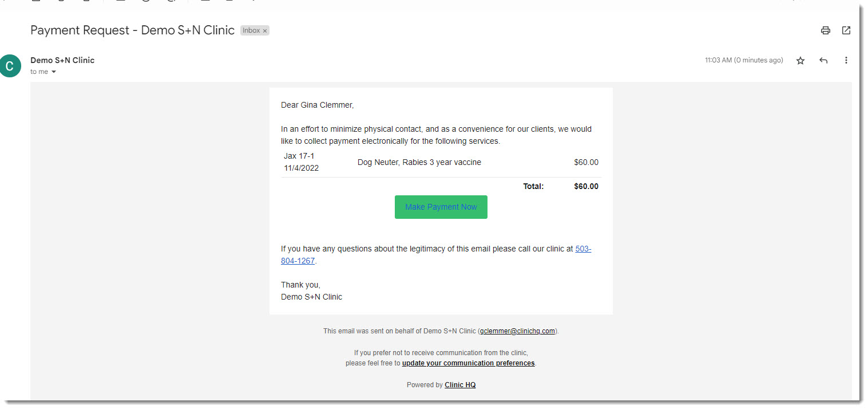The image size is (868, 409).
Task: Open the three-dot More options menu
Action: (846, 61)
